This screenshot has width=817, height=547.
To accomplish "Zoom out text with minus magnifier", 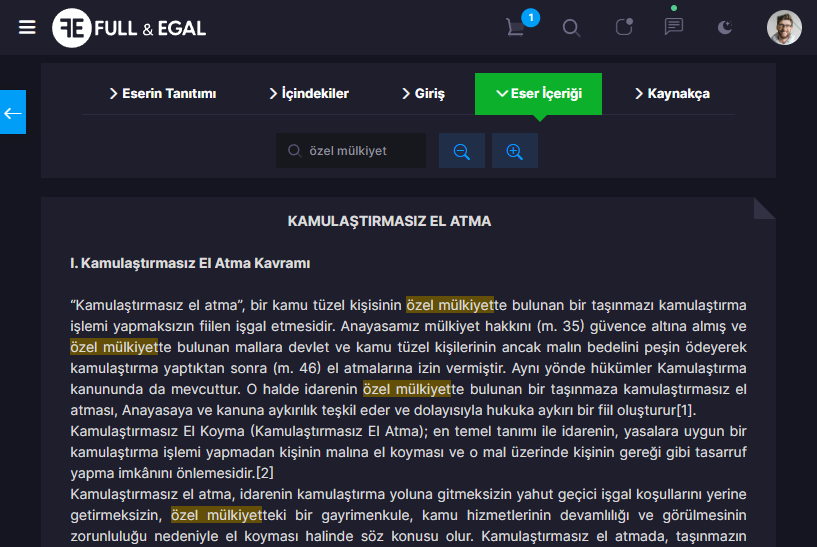I will (462, 151).
